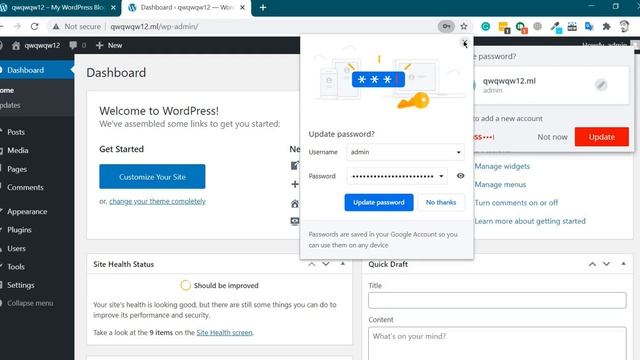Move Site Health Status panel up
The image size is (640, 360).
click(312, 264)
